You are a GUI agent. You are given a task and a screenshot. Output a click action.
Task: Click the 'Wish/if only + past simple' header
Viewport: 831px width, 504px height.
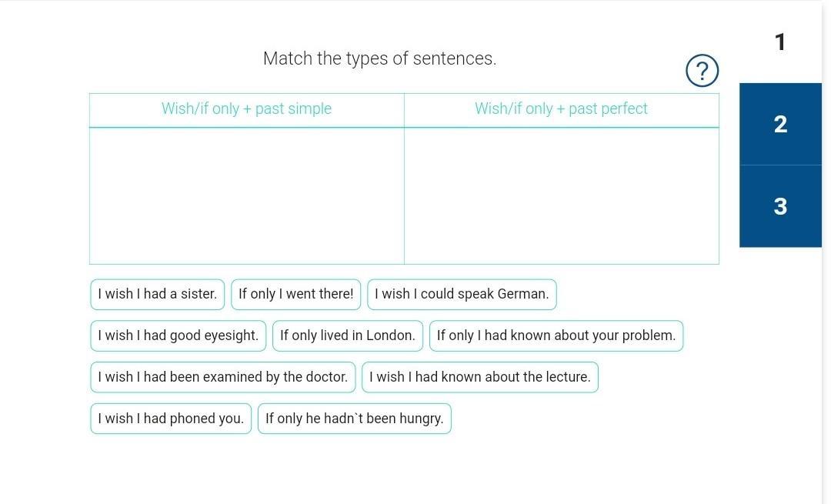tap(246, 108)
